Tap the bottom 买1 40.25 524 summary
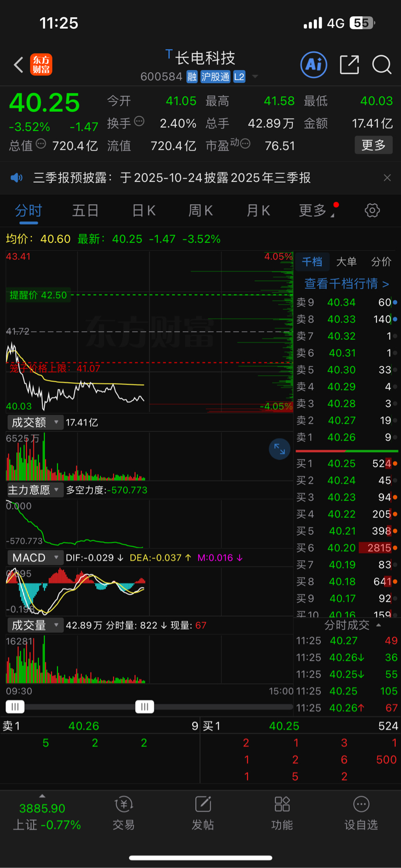The image size is (401, 868). (x=301, y=726)
